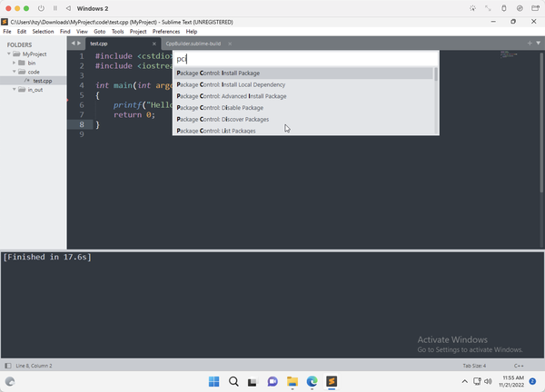Open File Explorer from taskbar
The height and width of the screenshot is (392, 545).
(292, 382)
